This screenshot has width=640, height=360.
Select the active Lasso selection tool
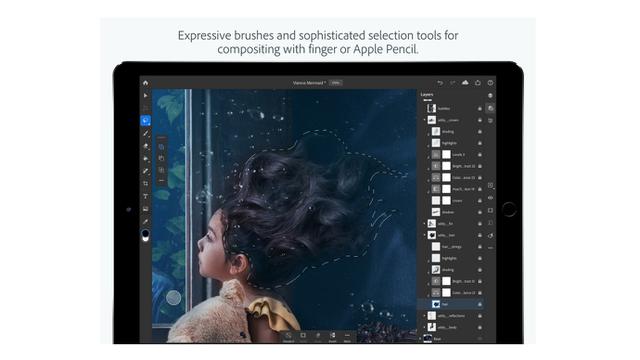(x=146, y=120)
